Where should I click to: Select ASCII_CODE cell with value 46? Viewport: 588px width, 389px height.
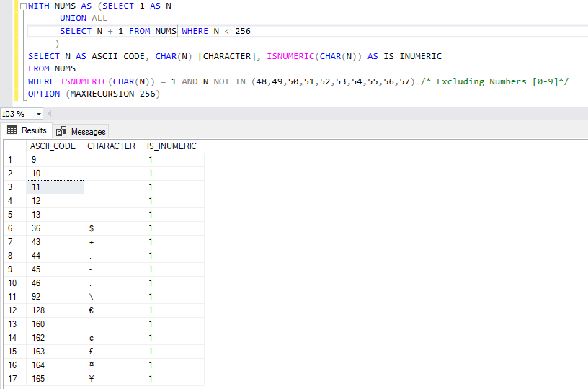click(55, 283)
